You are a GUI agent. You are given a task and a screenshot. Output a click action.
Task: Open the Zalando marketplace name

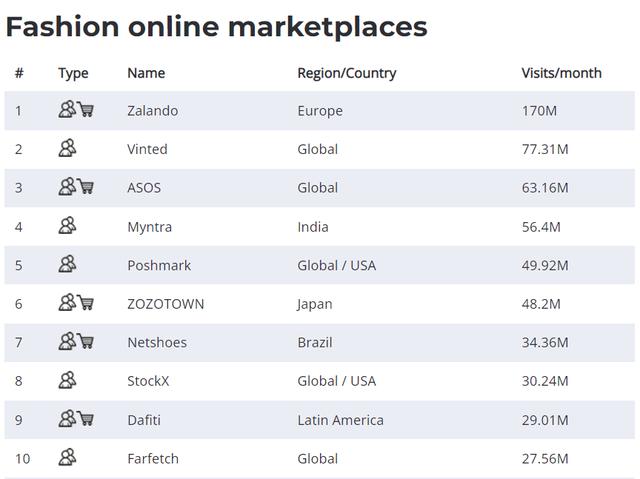click(x=152, y=111)
